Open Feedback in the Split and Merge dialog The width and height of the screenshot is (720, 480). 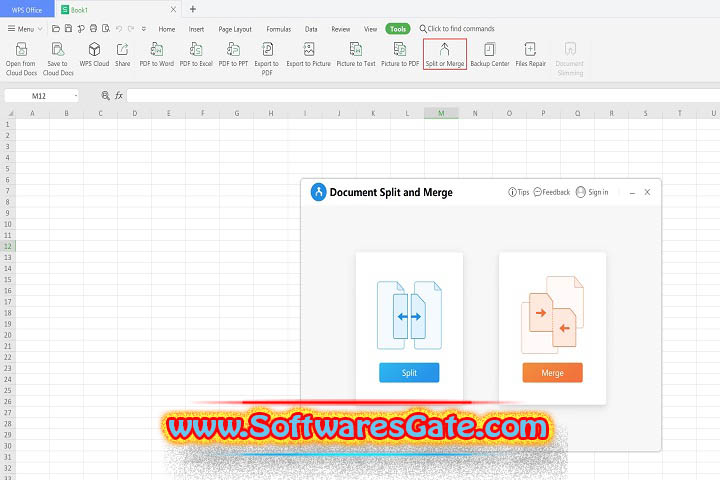click(551, 192)
